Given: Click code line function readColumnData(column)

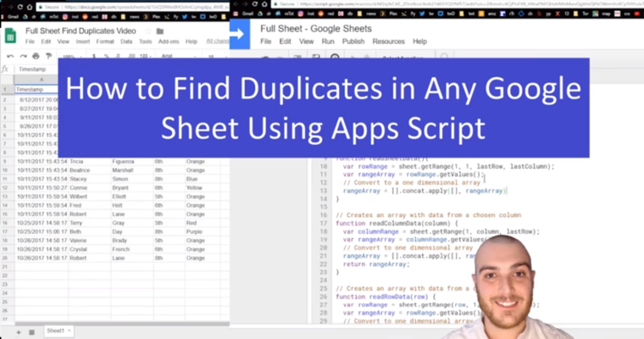Looking at the screenshot, I should click(x=397, y=224).
